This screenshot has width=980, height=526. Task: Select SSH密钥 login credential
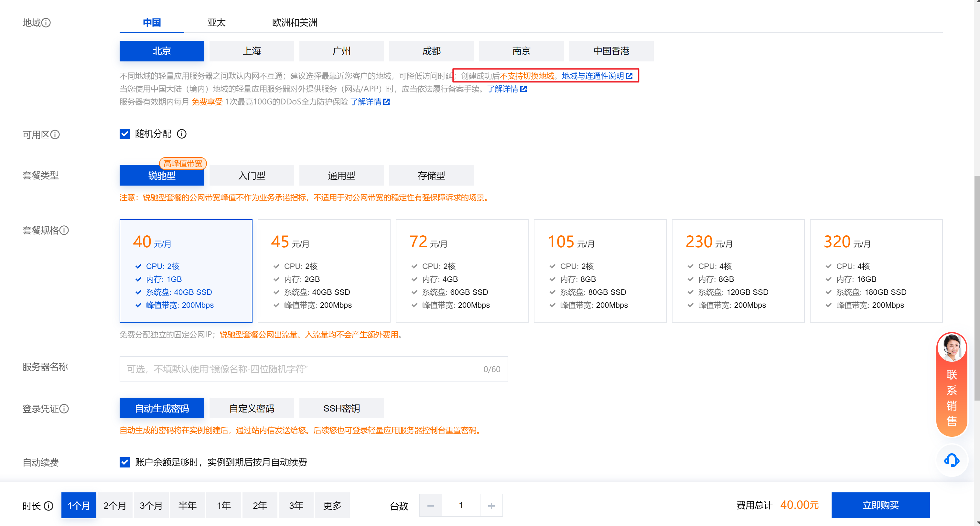(341, 408)
